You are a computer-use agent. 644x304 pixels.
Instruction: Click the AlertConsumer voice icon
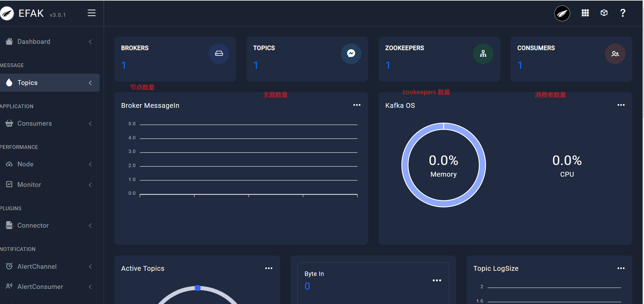click(x=9, y=286)
